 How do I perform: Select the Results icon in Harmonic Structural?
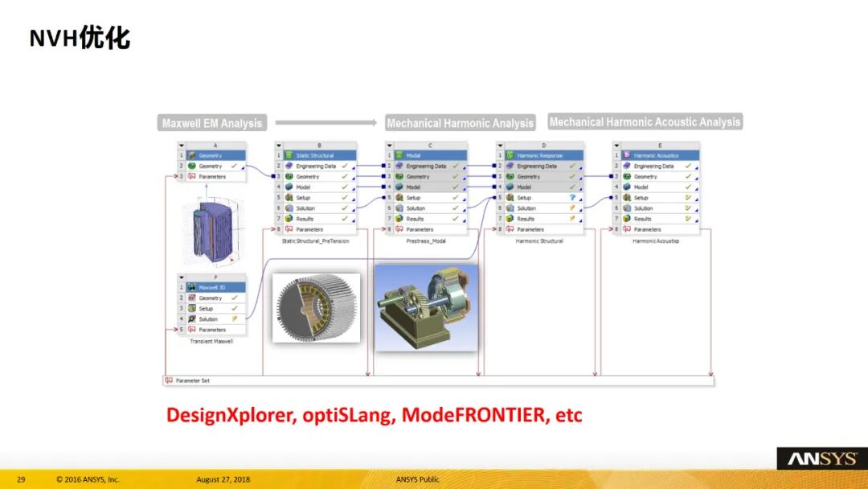click(x=510, y=219)
